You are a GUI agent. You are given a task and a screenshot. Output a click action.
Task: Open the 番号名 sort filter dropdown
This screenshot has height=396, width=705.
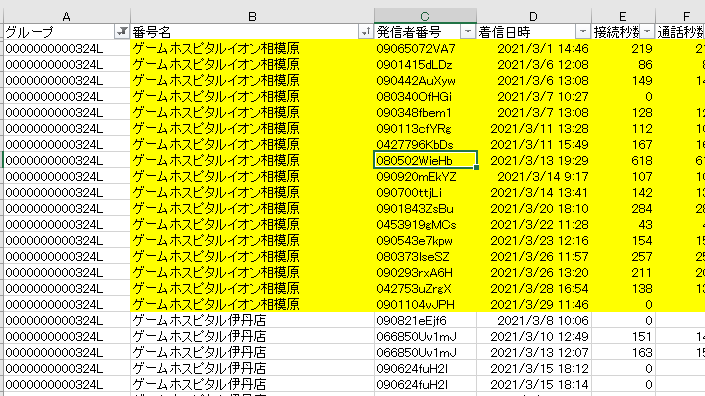click(x=366, y=32)
